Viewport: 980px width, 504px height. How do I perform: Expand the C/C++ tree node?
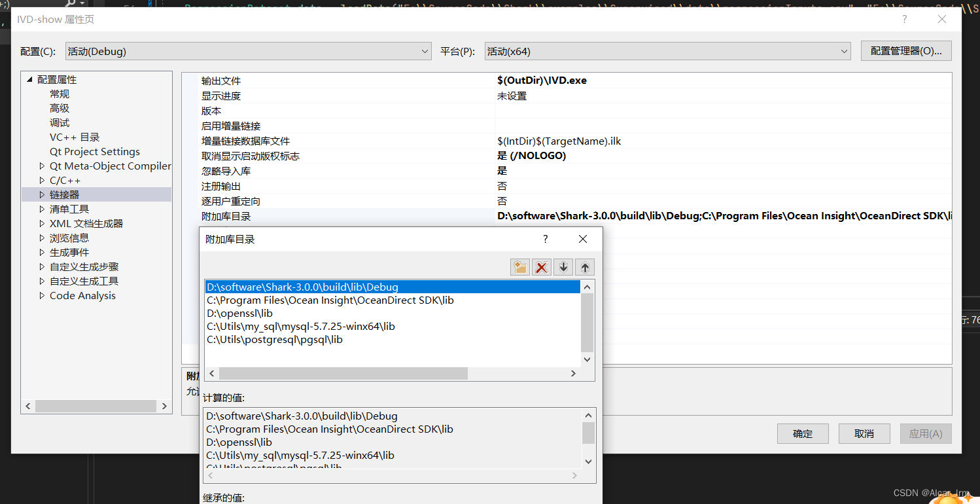pyautogui.click(x=43, y=180)
